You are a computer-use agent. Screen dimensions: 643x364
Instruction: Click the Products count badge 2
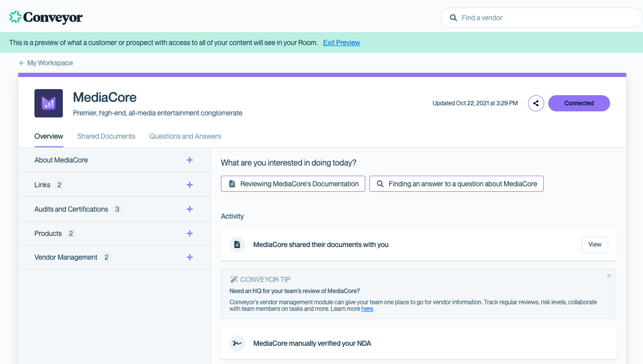click(x=71, y=233)
